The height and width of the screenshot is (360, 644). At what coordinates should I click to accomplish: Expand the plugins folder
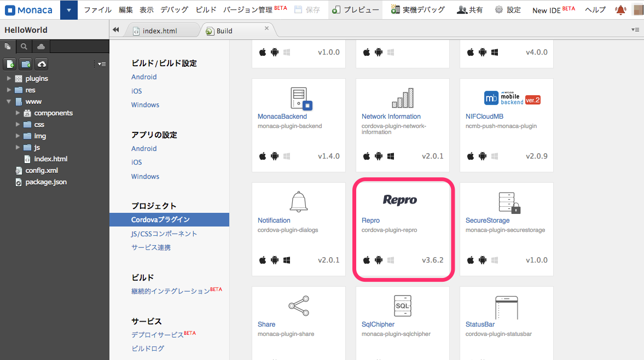(9, 78)
